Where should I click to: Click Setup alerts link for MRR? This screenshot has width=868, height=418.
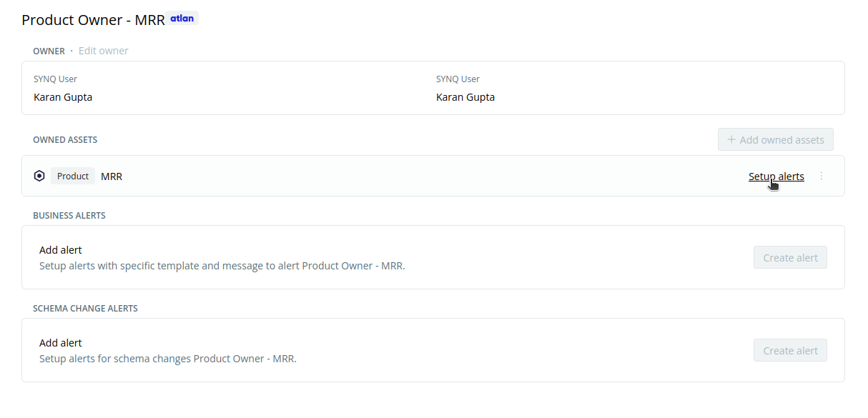(776, 176)
